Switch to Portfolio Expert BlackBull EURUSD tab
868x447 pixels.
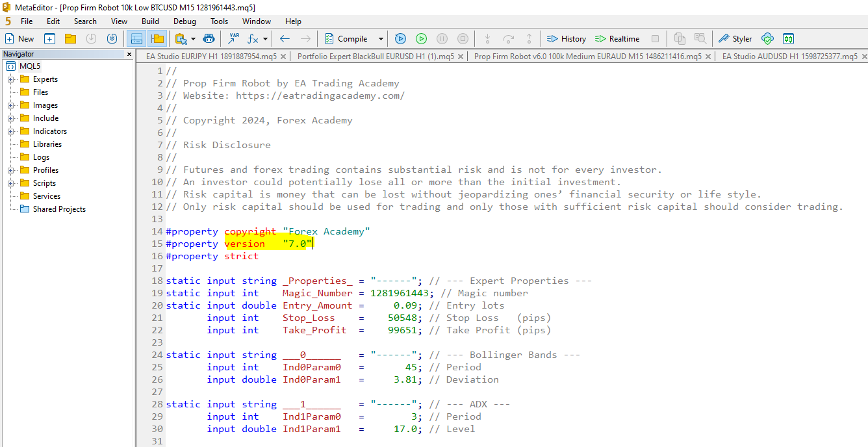376,57
